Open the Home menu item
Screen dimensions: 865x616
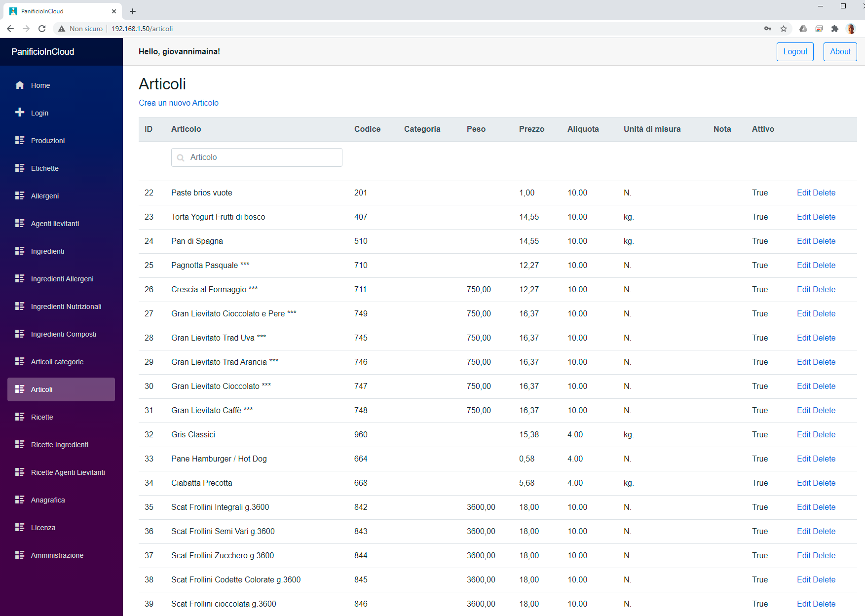pos(61,85)
